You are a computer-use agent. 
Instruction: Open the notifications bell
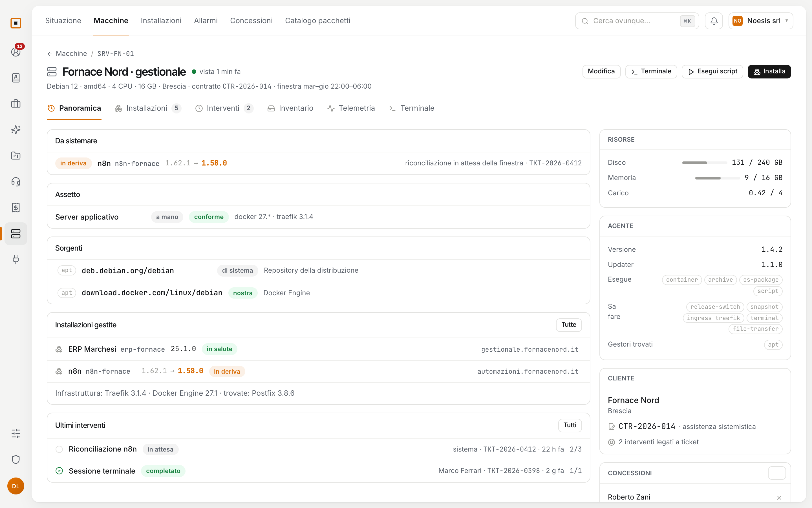click(714, 21)
